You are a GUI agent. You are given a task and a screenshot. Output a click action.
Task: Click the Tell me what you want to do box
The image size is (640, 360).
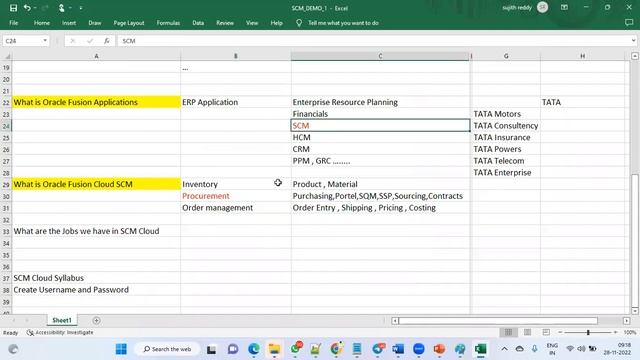coord(343,23)
